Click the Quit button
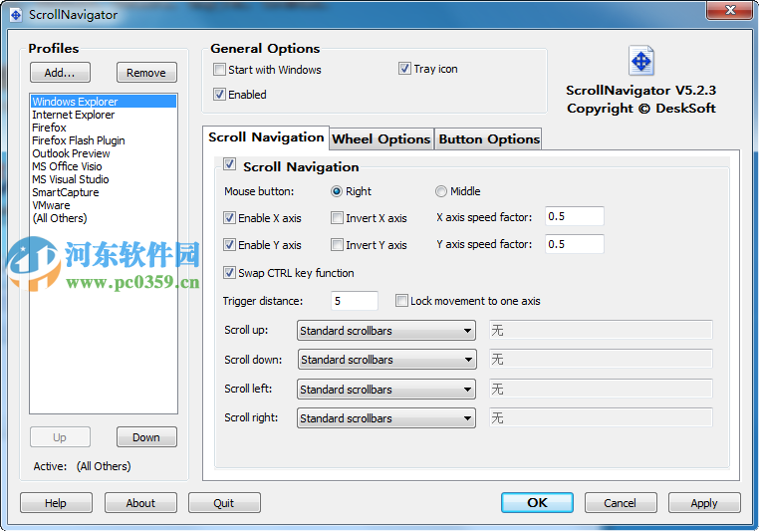Image resolution: width=760 pixels, height=532 pixels. [224, 503]
